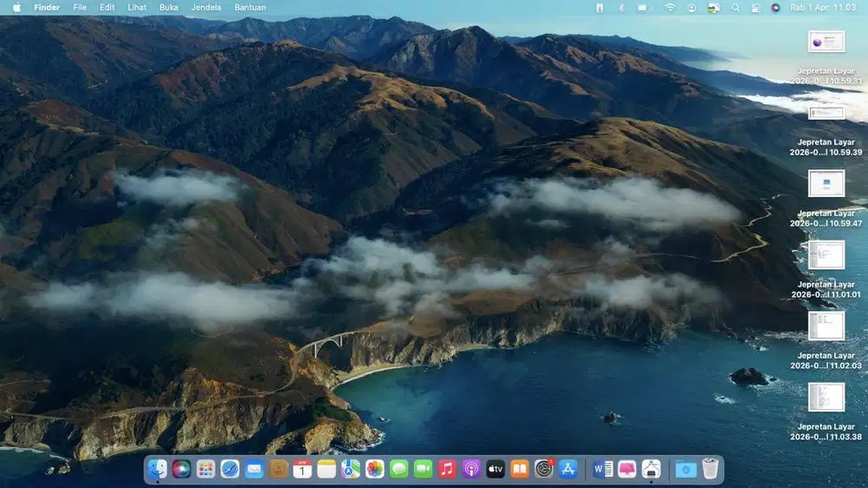
Task: Open the File menu
Action: click(x=80, y=7)
